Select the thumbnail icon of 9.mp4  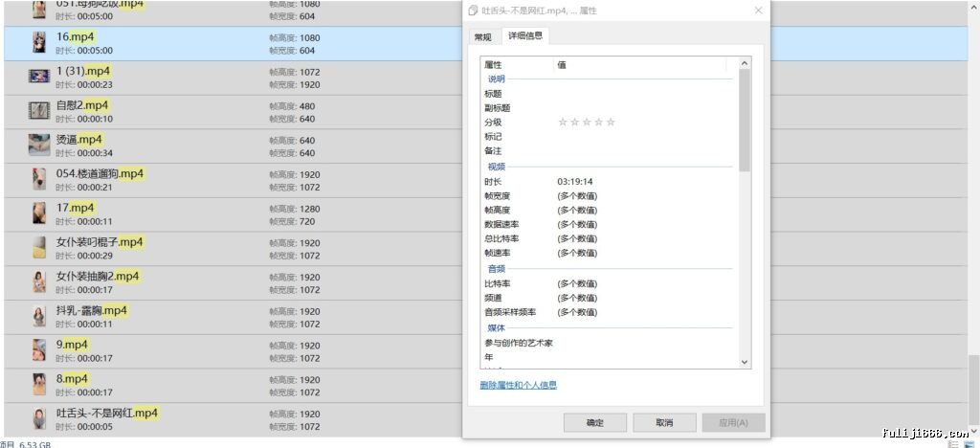[38, 350]
